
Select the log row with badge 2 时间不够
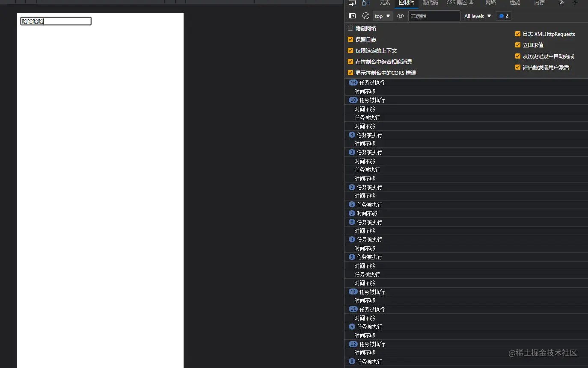pos(466,213)
